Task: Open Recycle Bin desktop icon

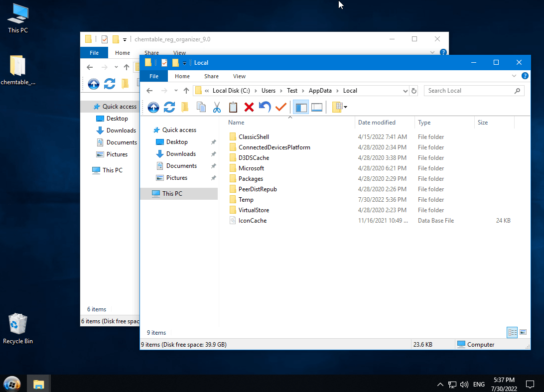Action: (18, 329)
